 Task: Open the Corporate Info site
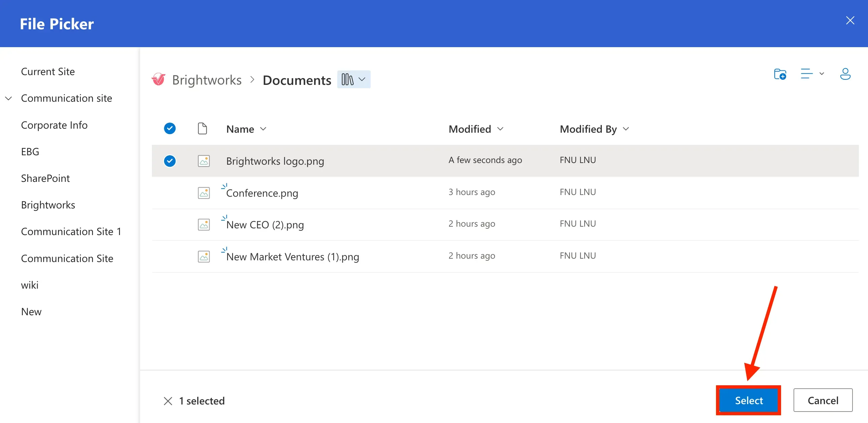pos(54,125)
